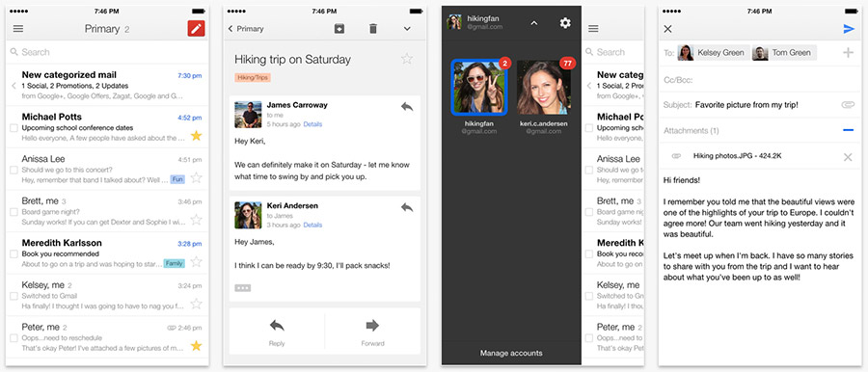
Task: Archive the Hiking trip conversation
Action: (339, 29)
